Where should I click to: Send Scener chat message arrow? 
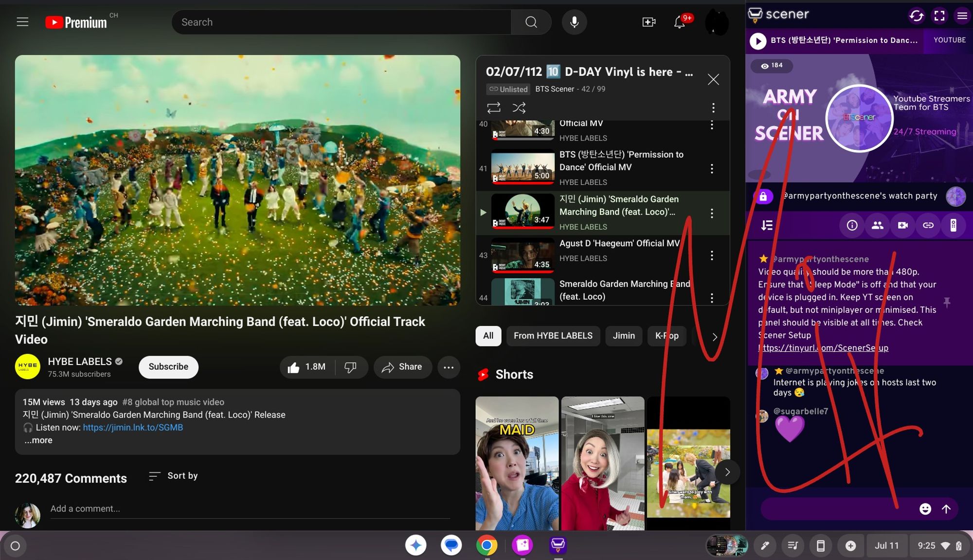[946, 509]
